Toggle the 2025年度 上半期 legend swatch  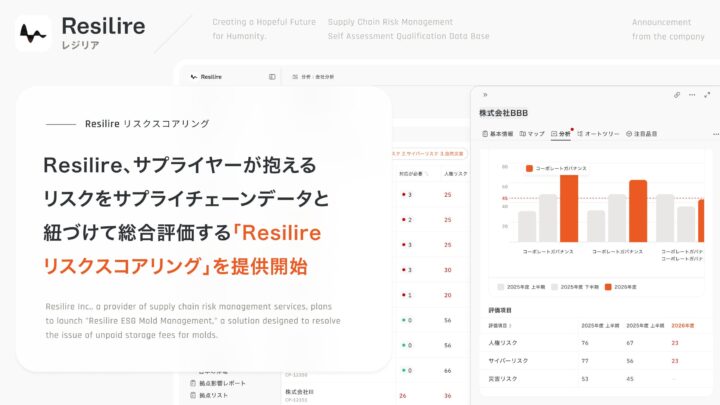(x=501, y=287)
